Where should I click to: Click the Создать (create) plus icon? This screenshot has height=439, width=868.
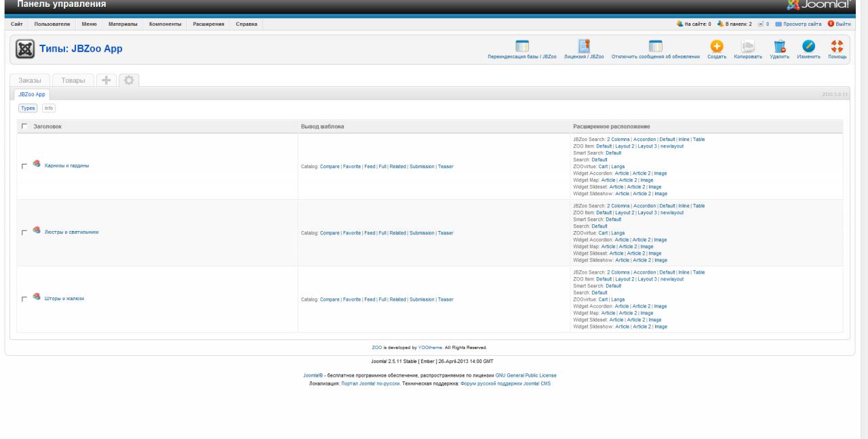(716, 46)
